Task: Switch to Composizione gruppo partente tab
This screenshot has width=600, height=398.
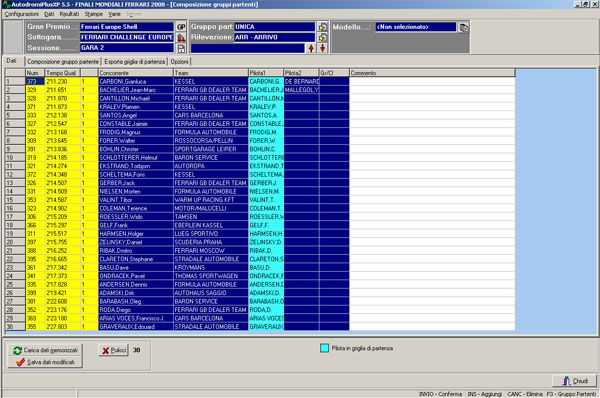Action: coord(63,62)
